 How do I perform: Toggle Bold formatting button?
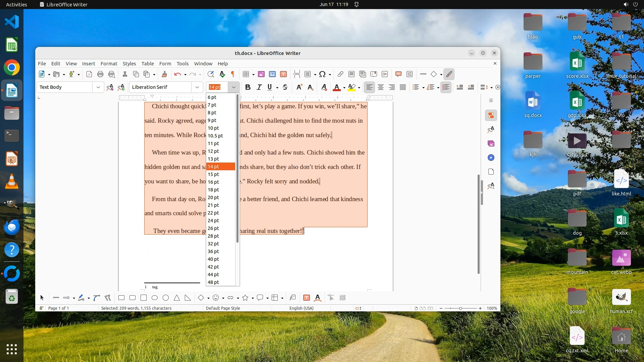coord(248,87)
